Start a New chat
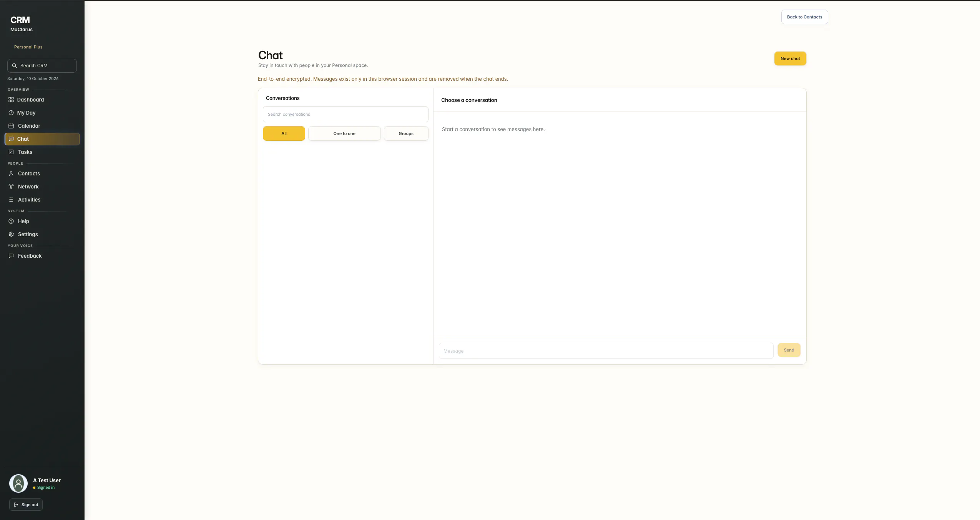The width and height of the screenshot is (980, 520). (x=790, y=58)
